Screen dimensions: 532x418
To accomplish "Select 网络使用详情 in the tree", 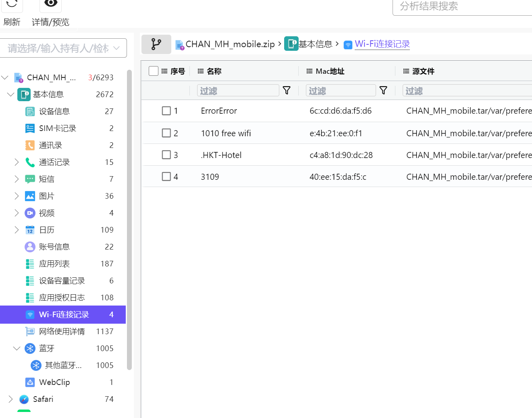I will [x=62, y=331].
